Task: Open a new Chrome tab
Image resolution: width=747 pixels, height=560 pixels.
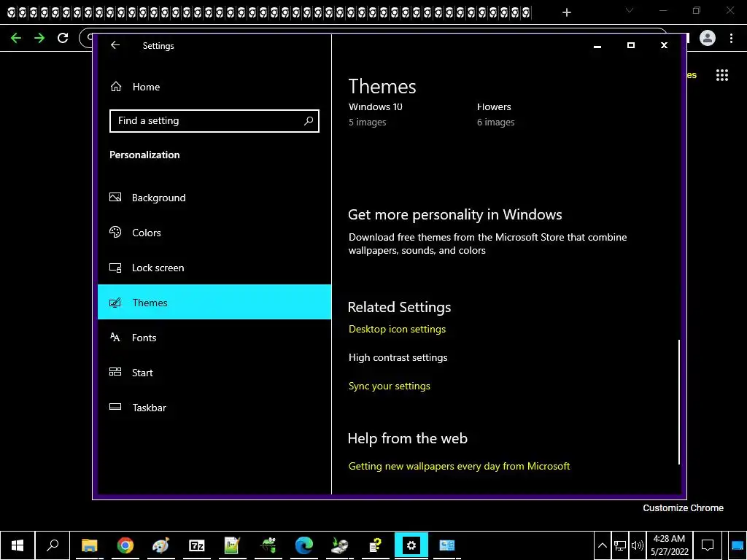Action: coord(566,12)
